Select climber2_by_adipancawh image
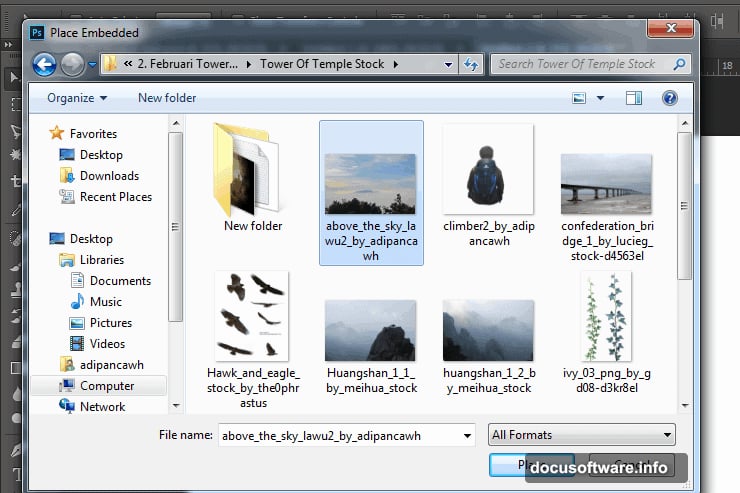740x493 pixels. [488, 185]
